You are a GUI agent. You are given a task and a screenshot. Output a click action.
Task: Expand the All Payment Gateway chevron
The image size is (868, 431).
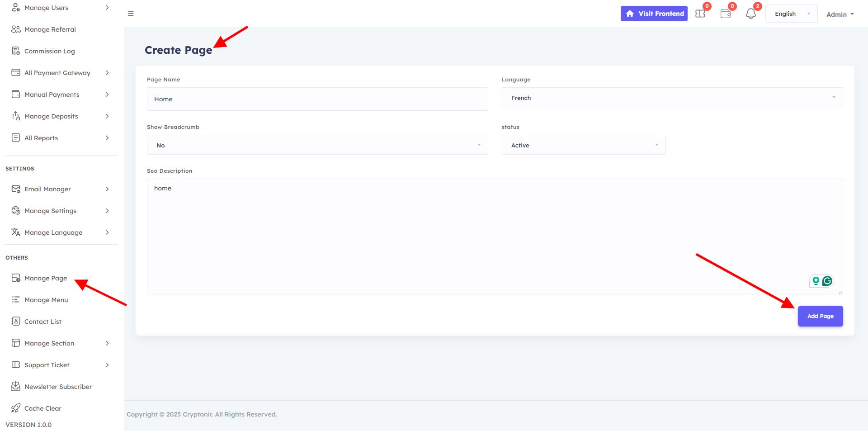pyautogui.click(x=107, y=73)
